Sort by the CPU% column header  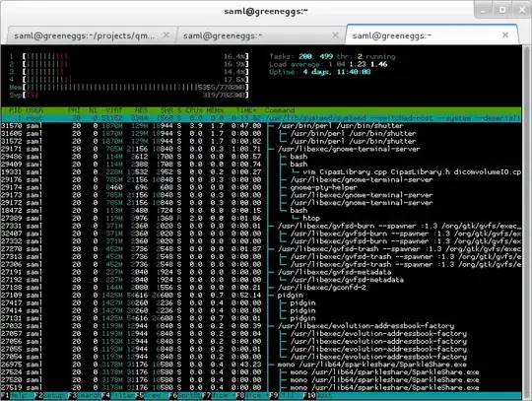click(194, 110)
